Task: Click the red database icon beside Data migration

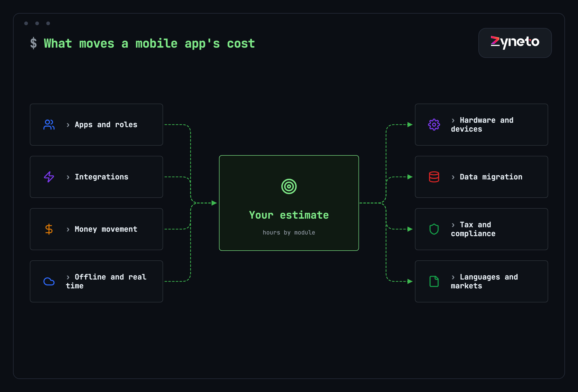Action: pyautogui.click(x=434, y=177)
